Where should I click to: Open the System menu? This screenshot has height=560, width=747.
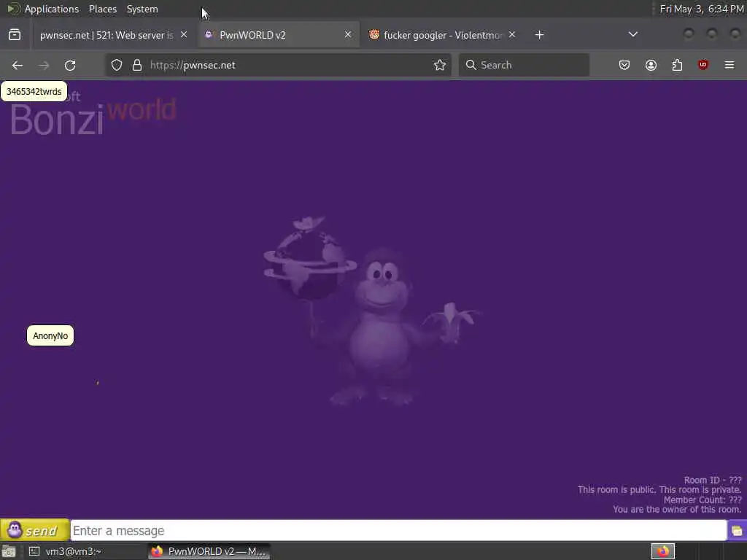pos(142,9)
